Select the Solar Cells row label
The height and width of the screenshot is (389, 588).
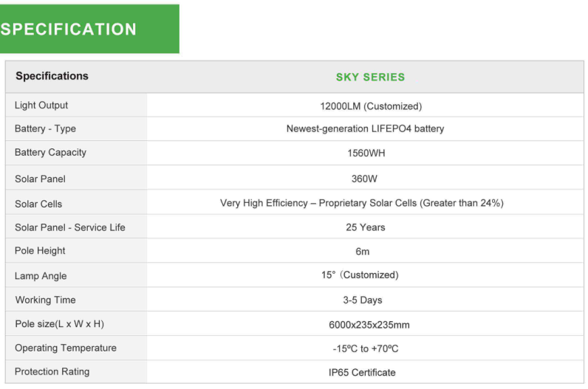(x=38, y=204)
